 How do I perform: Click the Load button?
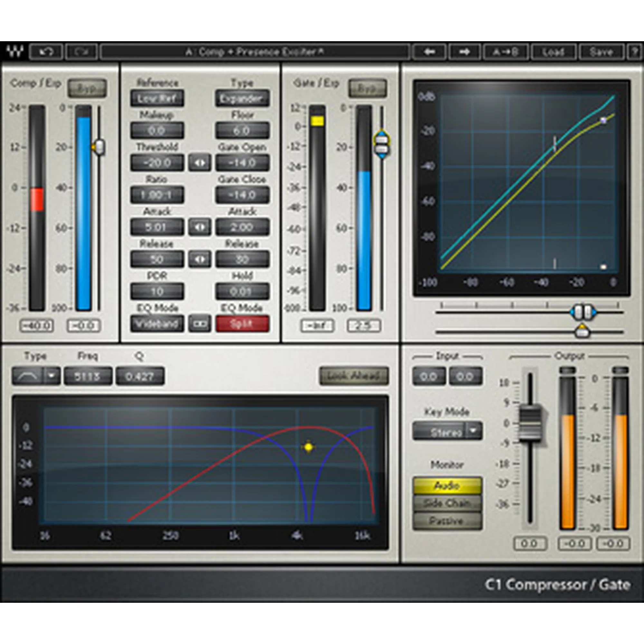[553, 52]
